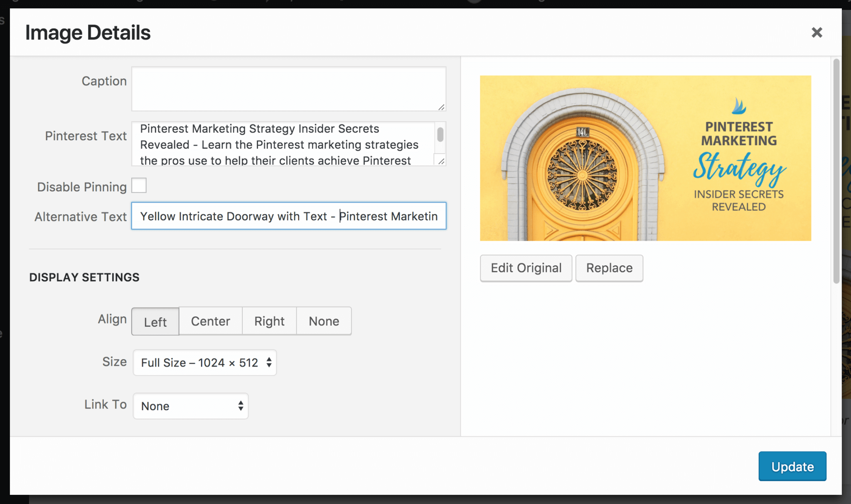The width and height of the screenshot is (851, 504).
Task: Click the Pinterest Text description box
Action: (x=283, y=144)
